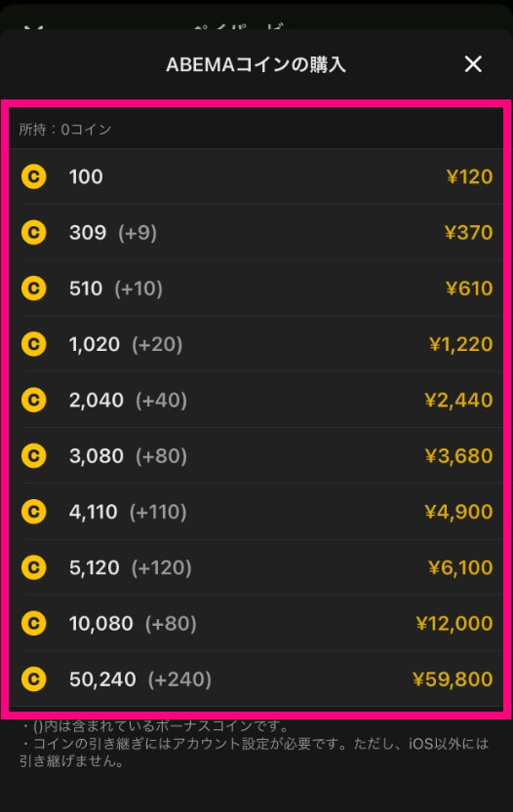The width and height of the screenshot is (513, 812).
Task: Tap the 所持:0コイン balance header
Action: coord(256,130)
